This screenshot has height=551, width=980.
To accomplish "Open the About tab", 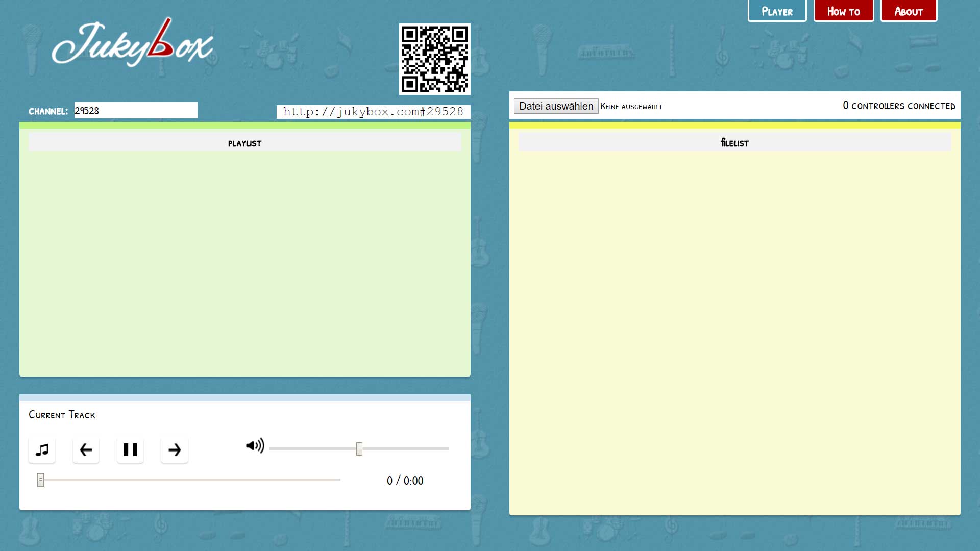I will (909, 11).
